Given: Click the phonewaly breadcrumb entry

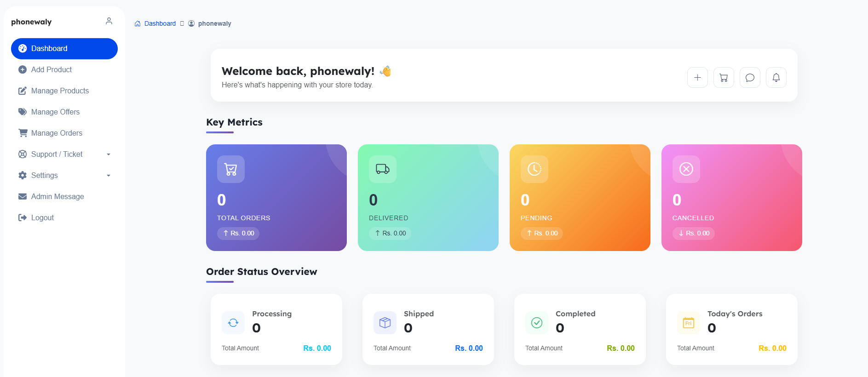Looking at the screenshot, I should pyautogui.click(x=214, y=23).
